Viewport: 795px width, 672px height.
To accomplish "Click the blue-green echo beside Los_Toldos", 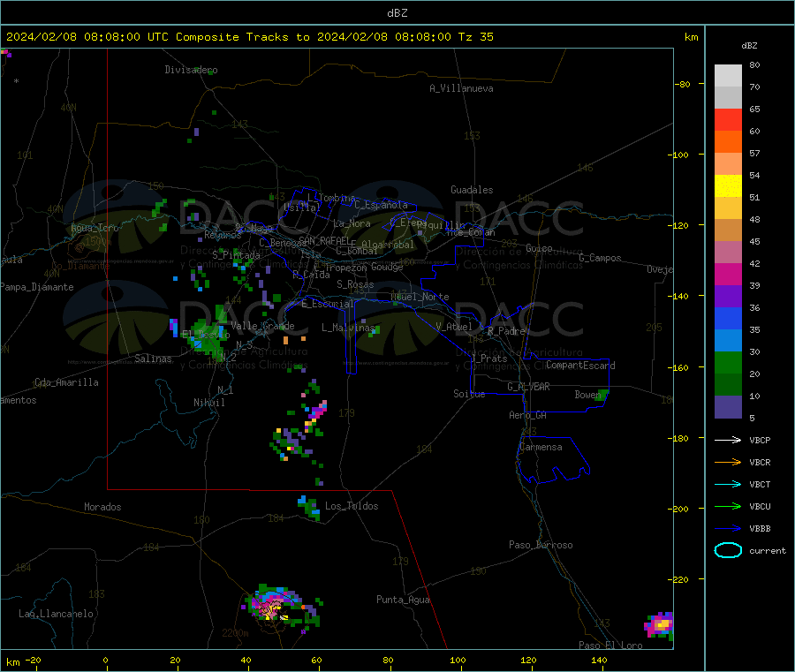I will tap(309, 508).
